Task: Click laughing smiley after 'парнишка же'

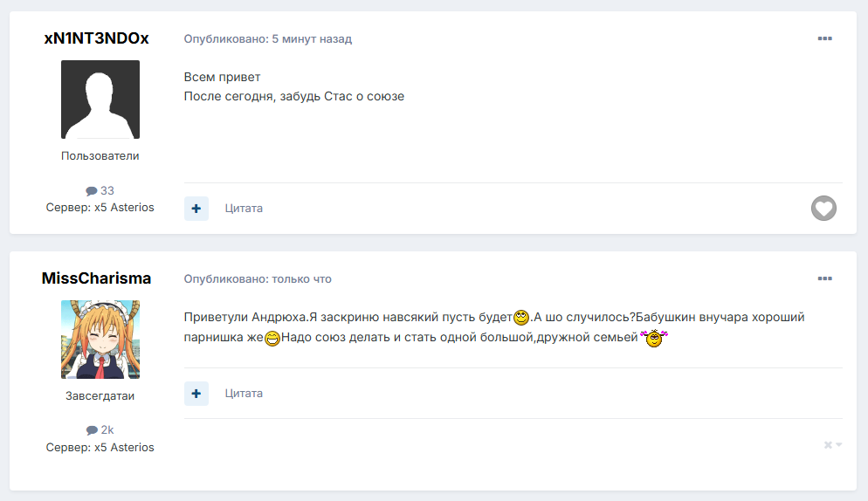Action: [x=272, y=338]
